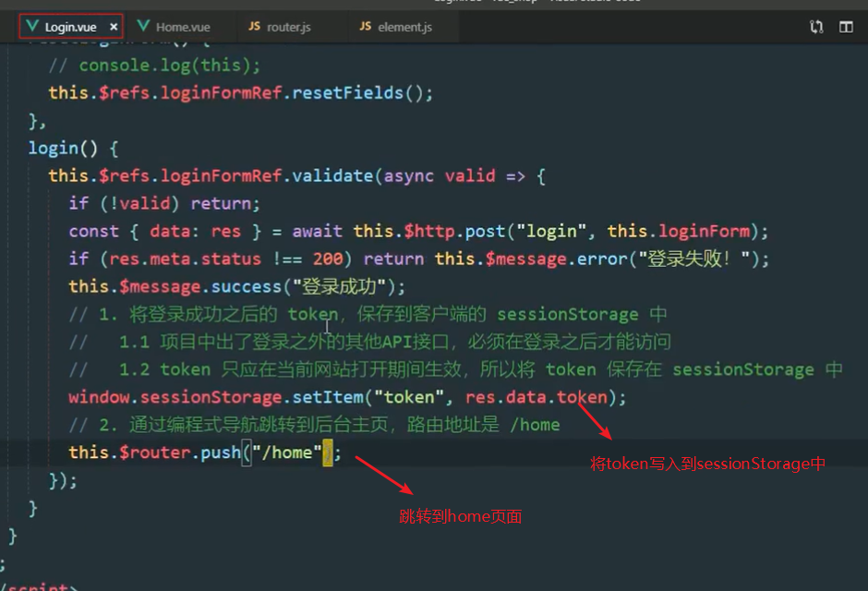
Task: Click the comment '// 2. 通过编程式导航'
Action: 315,425
